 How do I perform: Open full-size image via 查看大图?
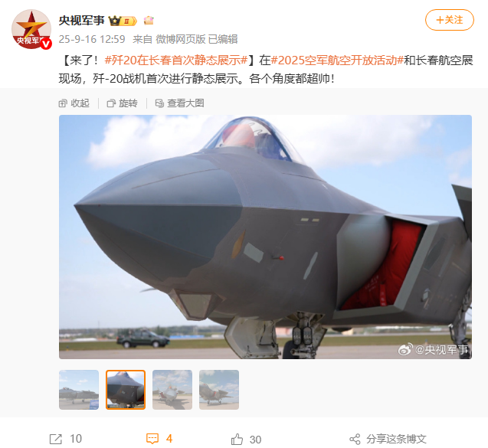click(x=179, y=103)
